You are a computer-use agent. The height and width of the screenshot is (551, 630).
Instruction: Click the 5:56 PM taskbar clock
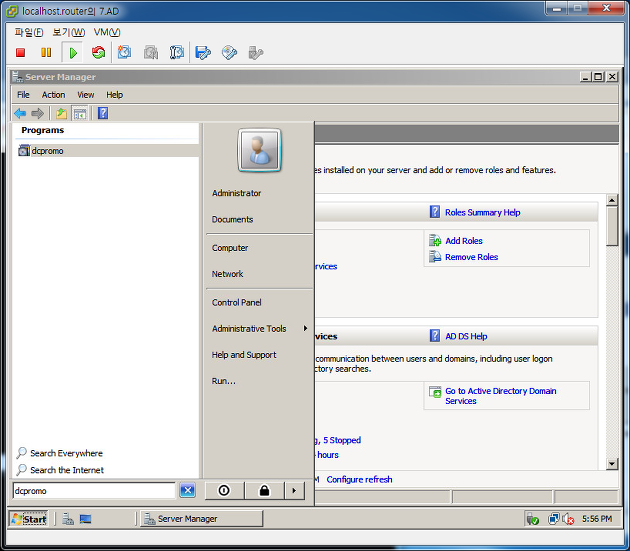597,519
